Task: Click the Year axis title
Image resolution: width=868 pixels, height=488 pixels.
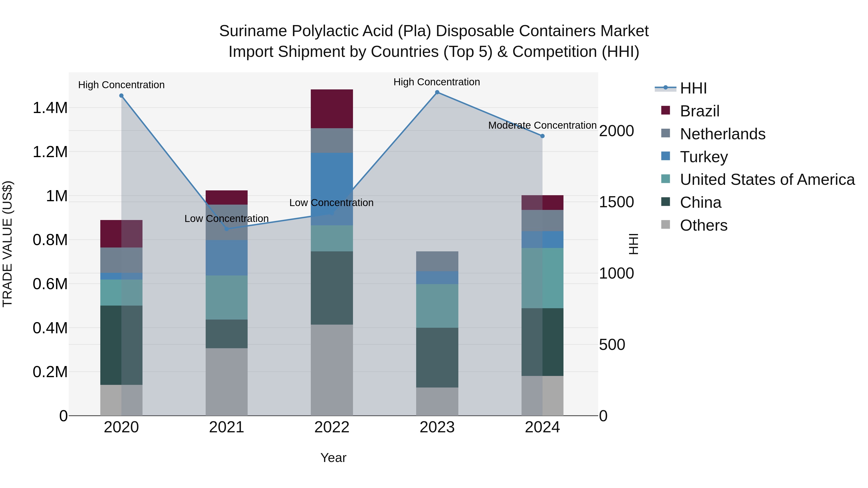Action: 333,458
